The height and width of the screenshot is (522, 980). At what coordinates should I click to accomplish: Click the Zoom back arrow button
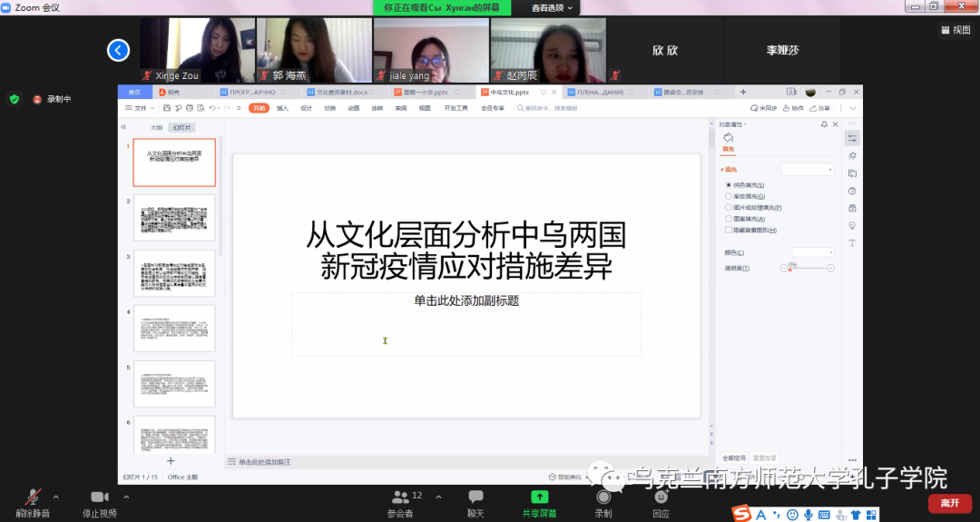click(118, 50)
